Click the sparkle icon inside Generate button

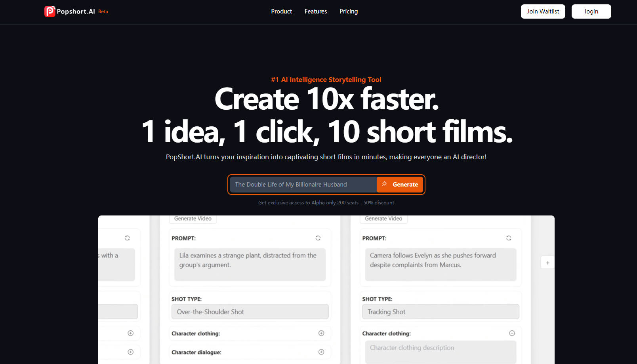[x=384, y=184]
